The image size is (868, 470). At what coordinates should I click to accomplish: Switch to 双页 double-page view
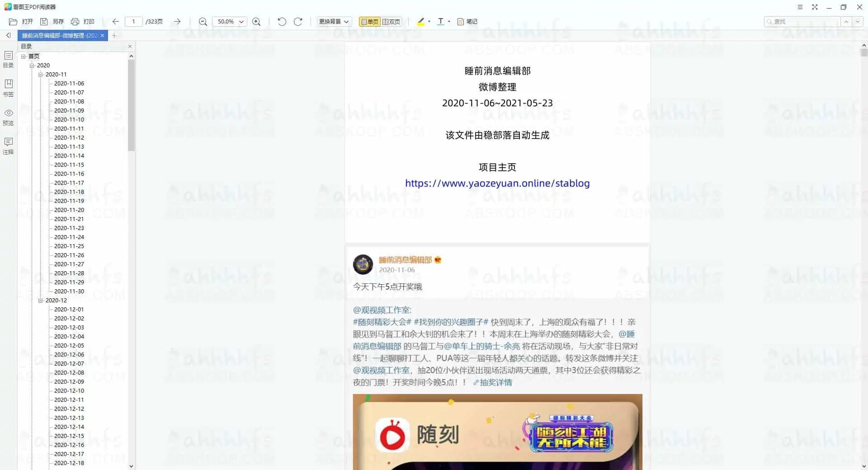(391, 21)
